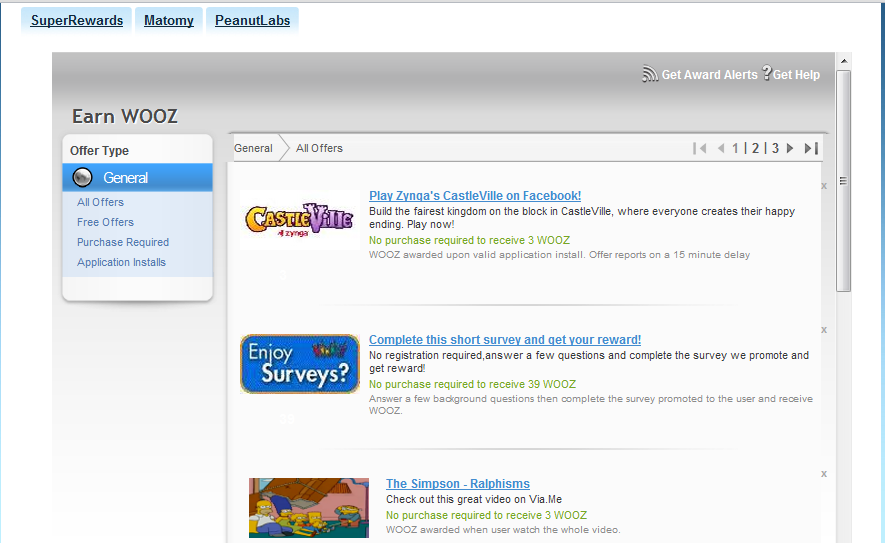Click the General category round icon
The width and height of the screenshot is (885, 543).
coord(82,178)
